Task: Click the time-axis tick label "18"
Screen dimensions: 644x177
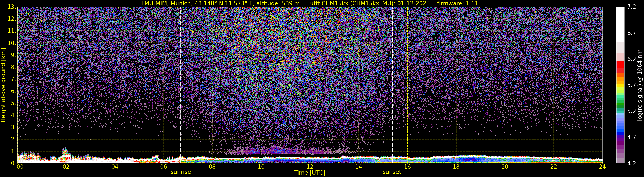Action: click(x=456, y=167)
